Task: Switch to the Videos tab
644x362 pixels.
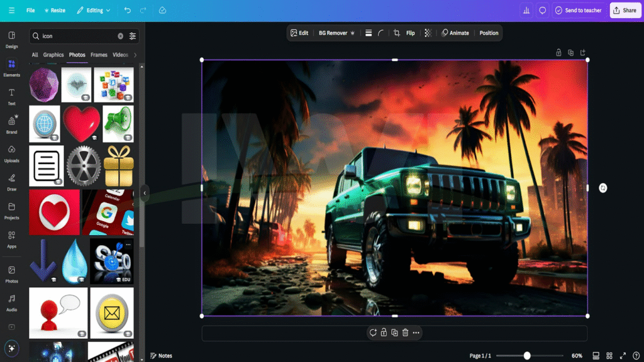Action: [120, 55]
